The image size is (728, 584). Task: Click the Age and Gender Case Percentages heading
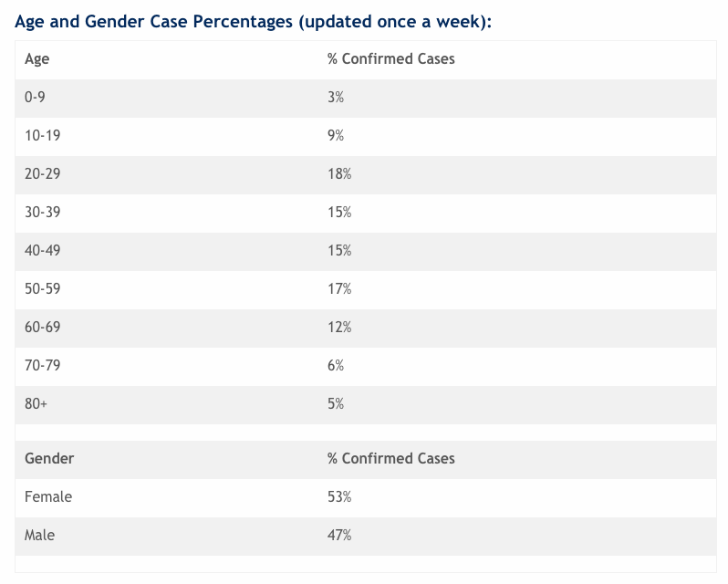tap(254, 22)
